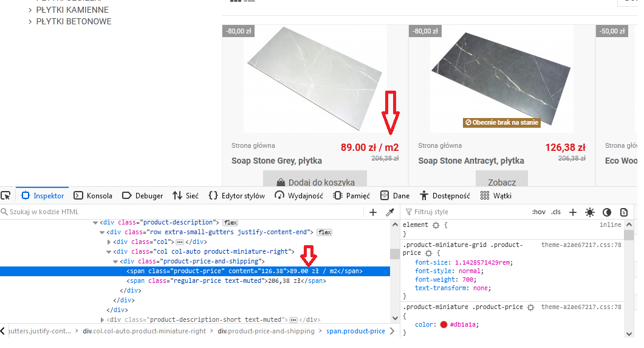Screen dimensions: 644x348
Task: Toggle the :hov pseudo-class panel
Action: pyautogui.click(x=539, y=212)
